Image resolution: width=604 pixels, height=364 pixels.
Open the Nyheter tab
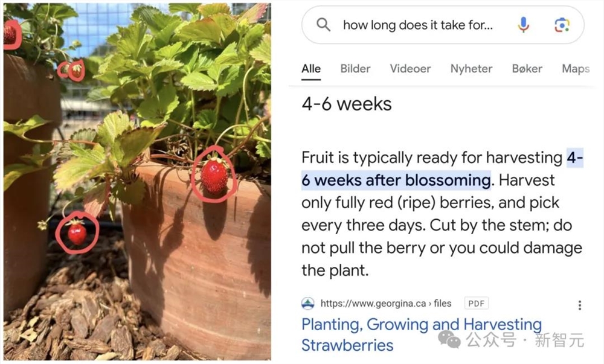click(471, 68)
